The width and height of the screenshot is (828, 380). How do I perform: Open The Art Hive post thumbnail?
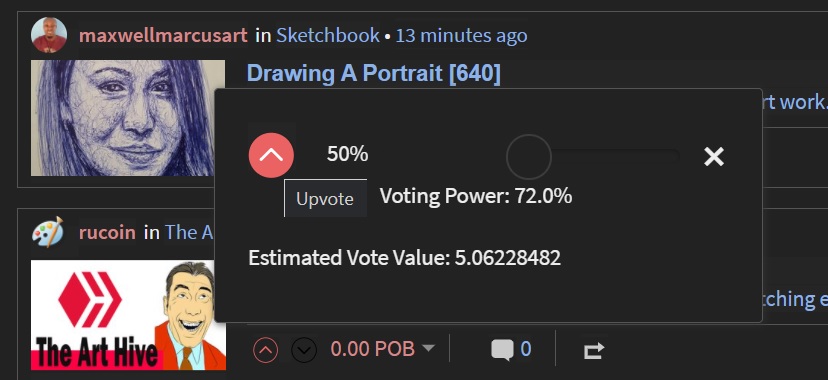[x=128, y=315]
